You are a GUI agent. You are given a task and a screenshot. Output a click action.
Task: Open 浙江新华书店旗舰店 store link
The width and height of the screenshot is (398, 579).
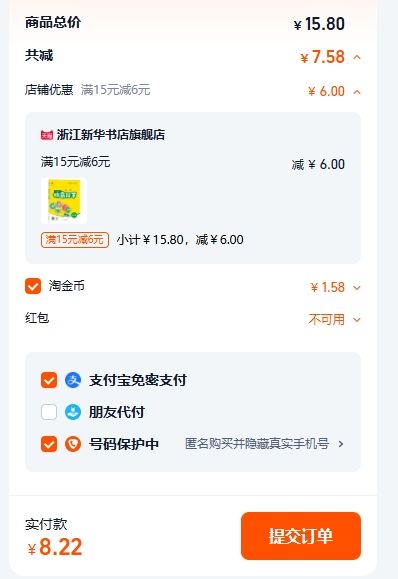111,135
